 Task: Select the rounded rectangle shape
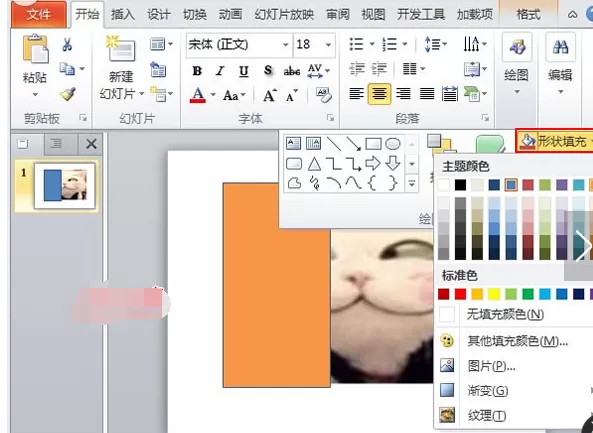pos(294,164)
